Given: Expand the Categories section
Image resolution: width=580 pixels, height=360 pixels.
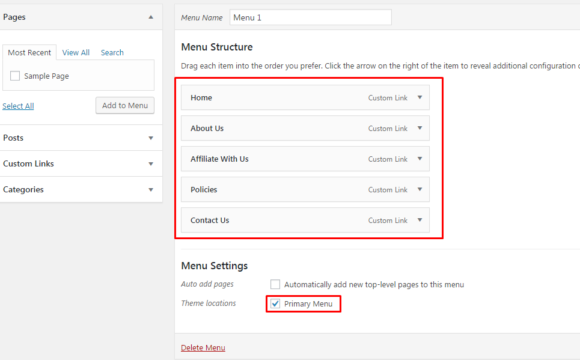Looking at the screenshot, I should point(151,190).
